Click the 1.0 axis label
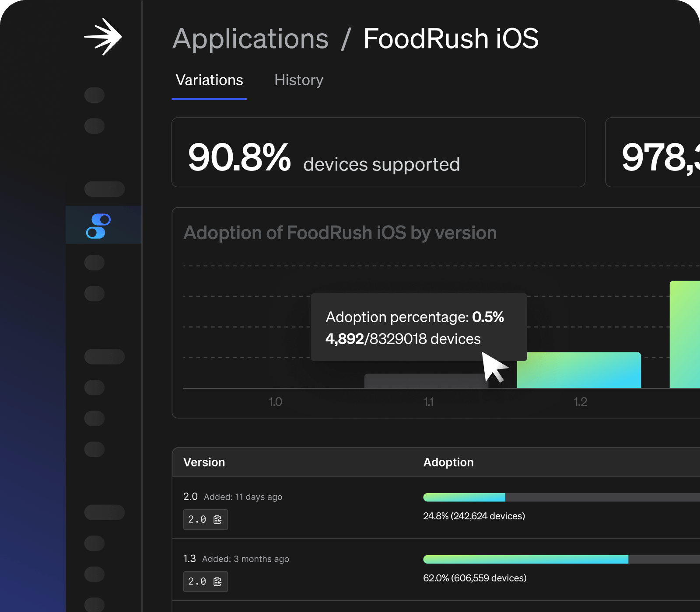The image size is (700, 612). pos(275,402)
